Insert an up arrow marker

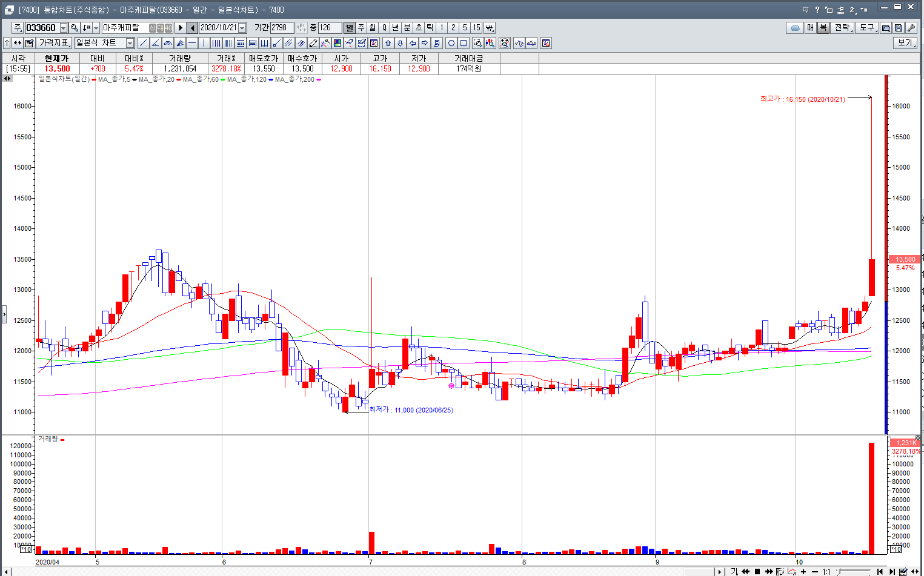click(388, 43)
